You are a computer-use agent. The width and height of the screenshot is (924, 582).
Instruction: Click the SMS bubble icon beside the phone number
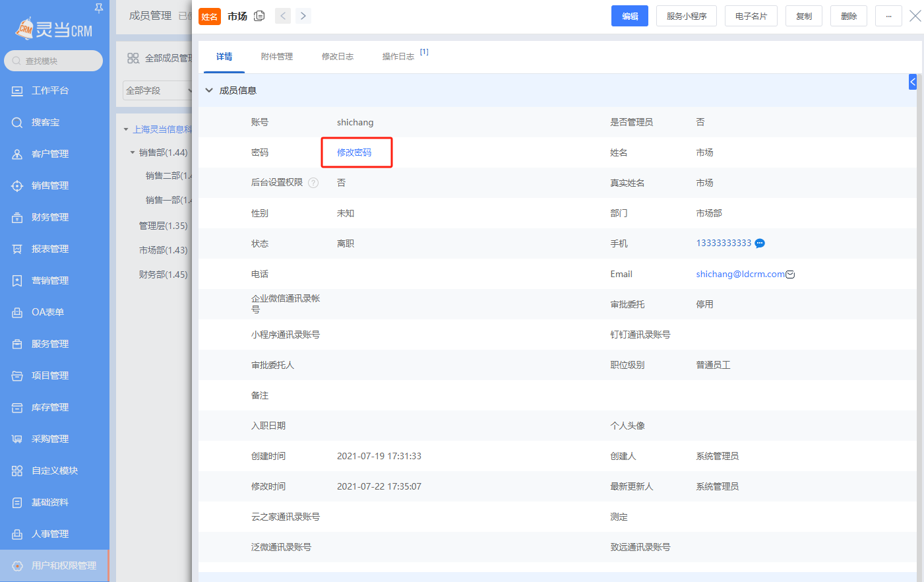[x=760, y=243]
